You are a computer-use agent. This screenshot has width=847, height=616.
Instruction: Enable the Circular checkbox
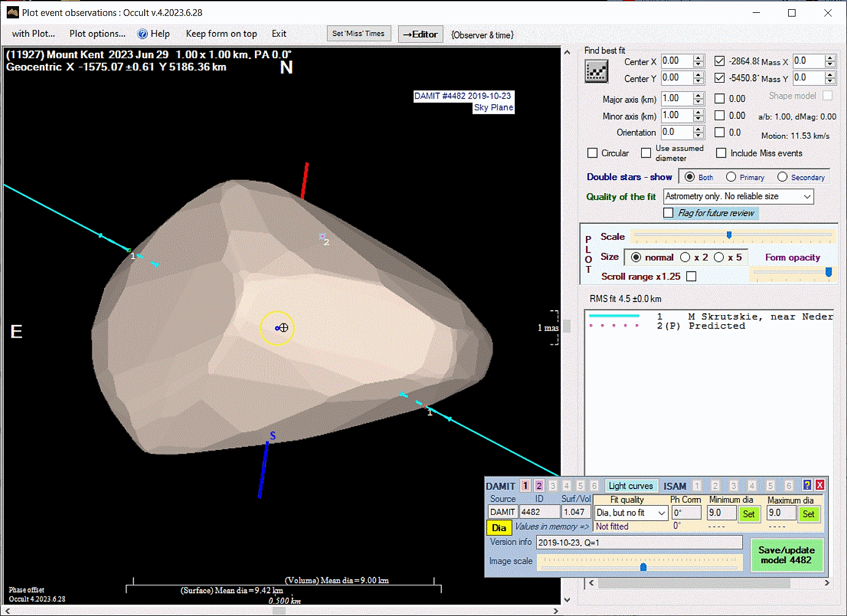pyautogui.click(x=593, y=153)
